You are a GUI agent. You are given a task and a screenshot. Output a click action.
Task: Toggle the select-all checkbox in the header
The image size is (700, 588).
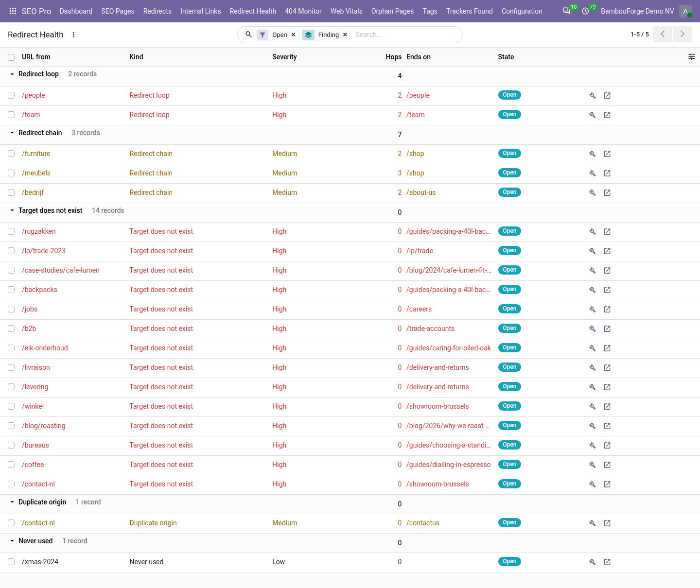(x=11, y=57)
